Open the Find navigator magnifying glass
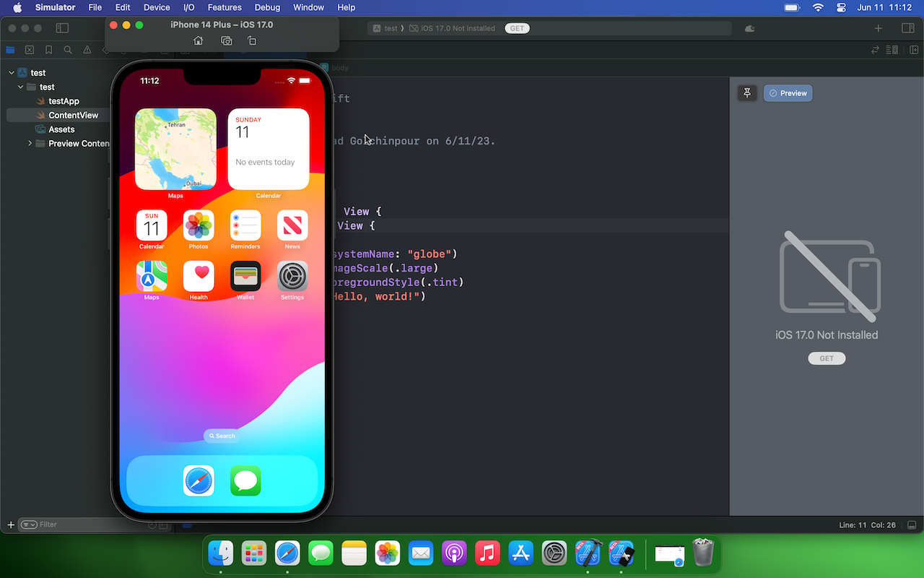 coord(67,50)
